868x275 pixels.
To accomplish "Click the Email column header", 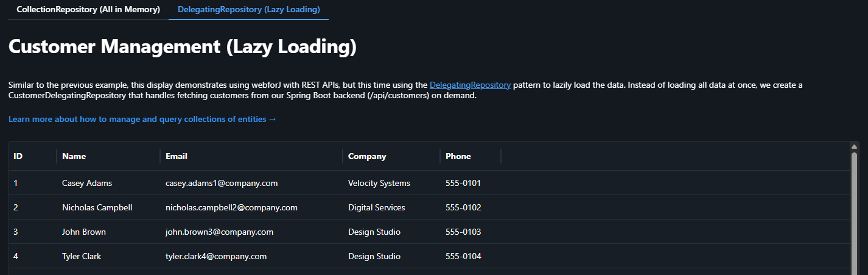I will click(177, 156).
